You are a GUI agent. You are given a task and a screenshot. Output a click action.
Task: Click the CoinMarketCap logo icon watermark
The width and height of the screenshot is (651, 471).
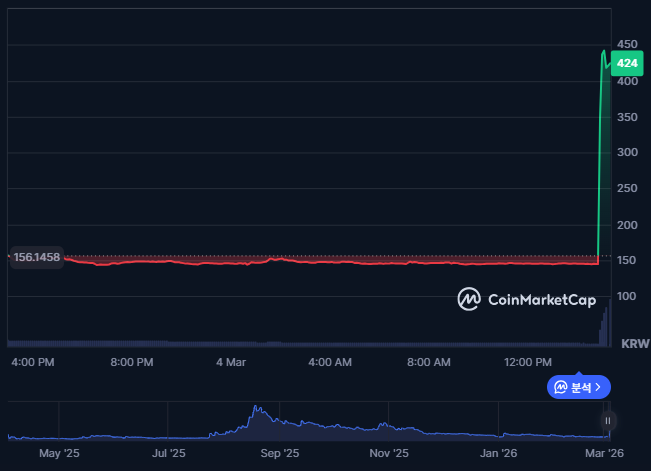(x=469, y=298)
